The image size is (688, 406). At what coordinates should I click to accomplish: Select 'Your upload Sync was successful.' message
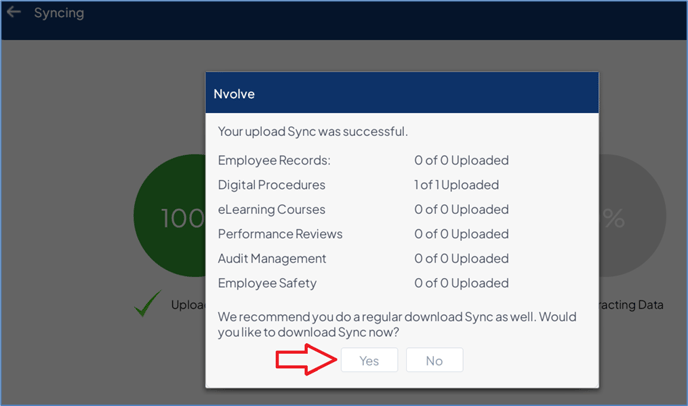point(313,132)
